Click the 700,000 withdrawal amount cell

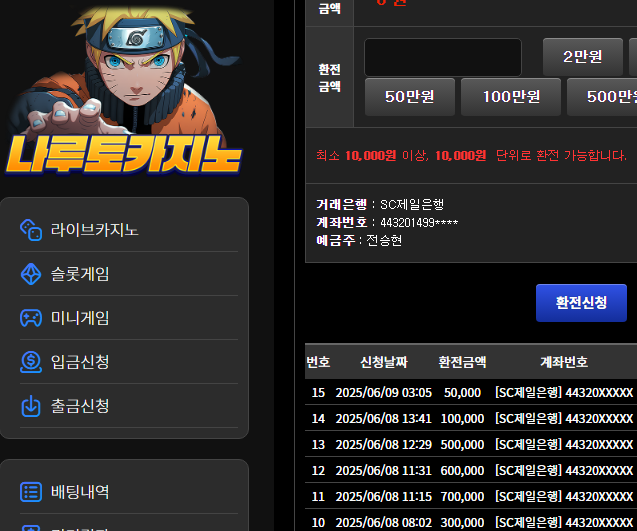[462, 496]
